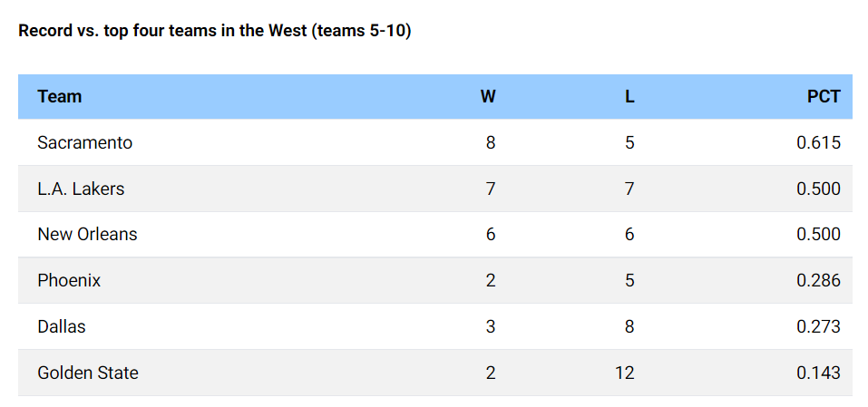Select the Dallas team name
Viewport: 868px width, 407px height.
62,326
